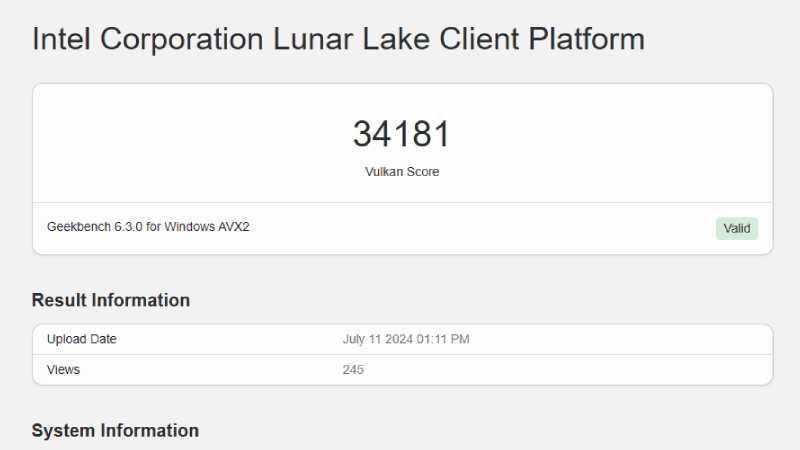Click the 245 views count

pos(353,370)
